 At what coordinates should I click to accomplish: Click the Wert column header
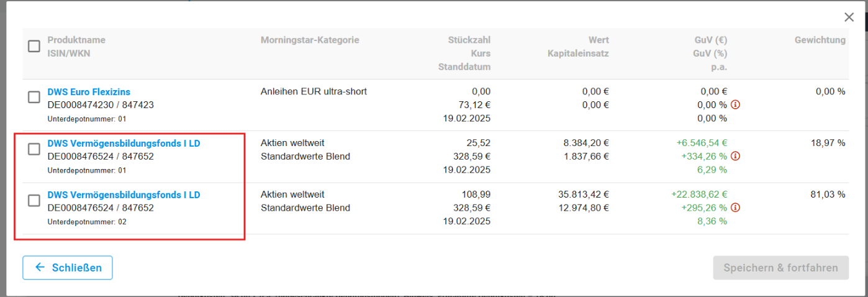(599, 40)
